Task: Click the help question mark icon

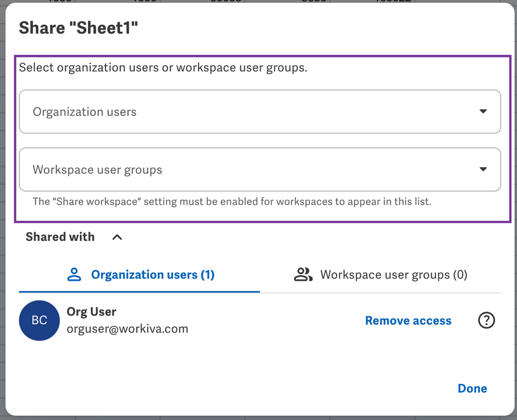Action: (x=486, y=321)
